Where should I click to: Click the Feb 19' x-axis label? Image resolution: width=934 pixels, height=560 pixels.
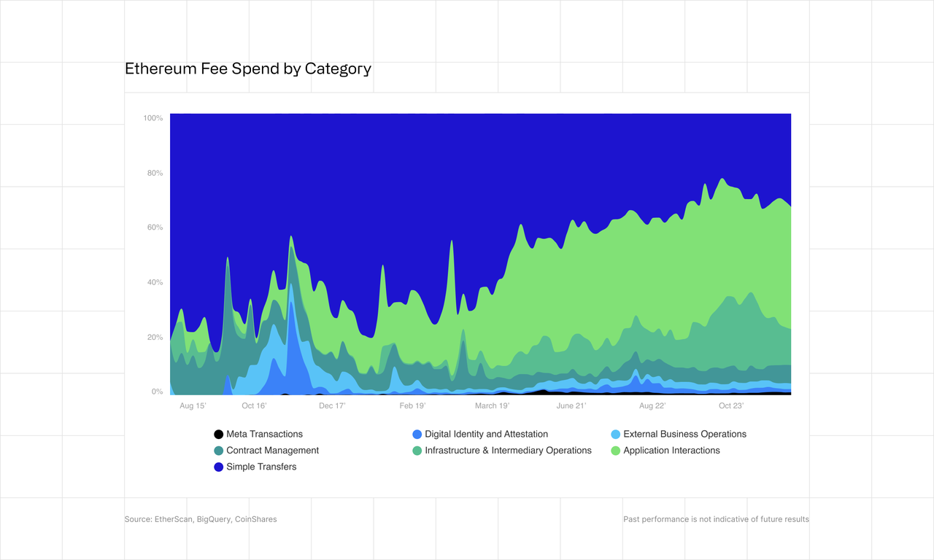(412, 406)
